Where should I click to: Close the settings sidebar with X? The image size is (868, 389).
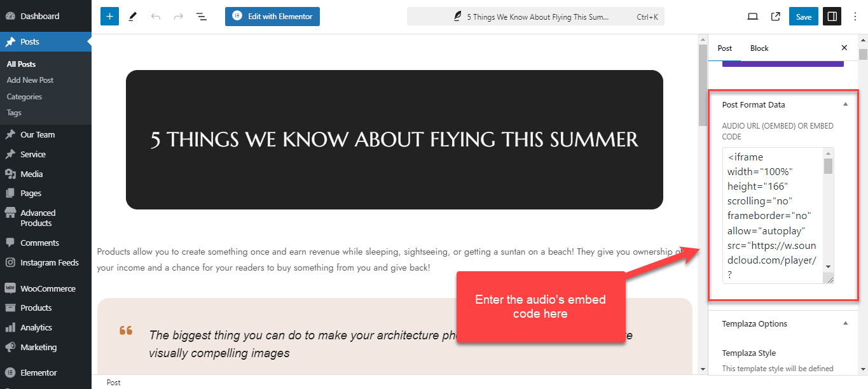coord(844,48)
